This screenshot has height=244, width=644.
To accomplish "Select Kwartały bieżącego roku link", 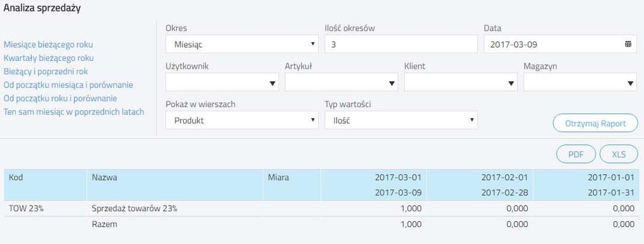I will [49, 58].
